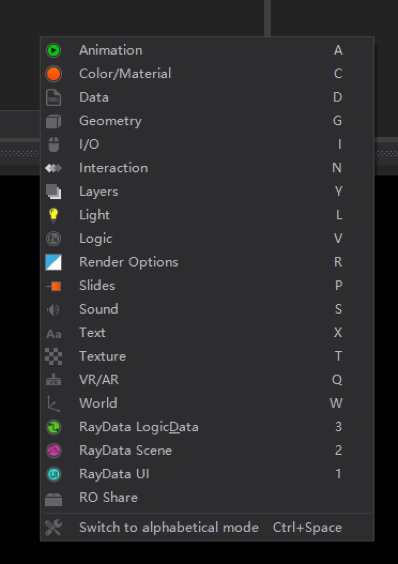Screen dimensions: 398x564
Task: Open RayData LogicData category
Action: point(207,427)
